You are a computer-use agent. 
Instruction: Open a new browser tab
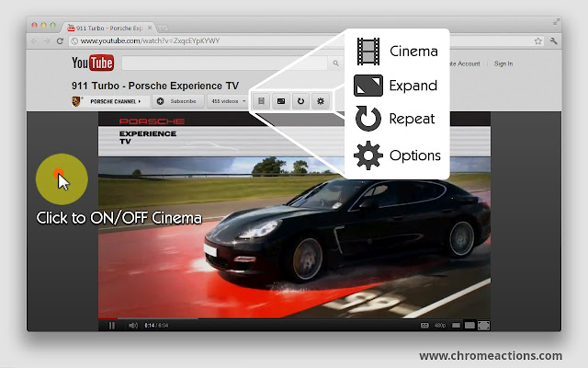[x=163, y=28]
